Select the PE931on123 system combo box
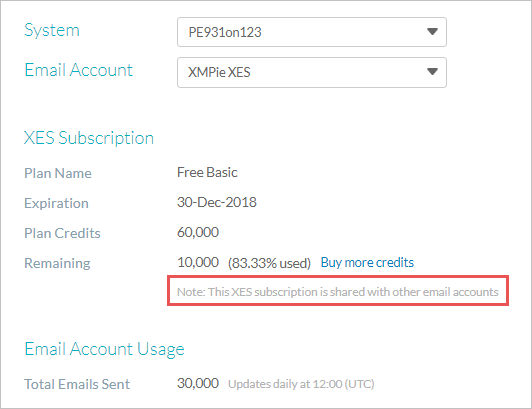 tap(312, 32)
